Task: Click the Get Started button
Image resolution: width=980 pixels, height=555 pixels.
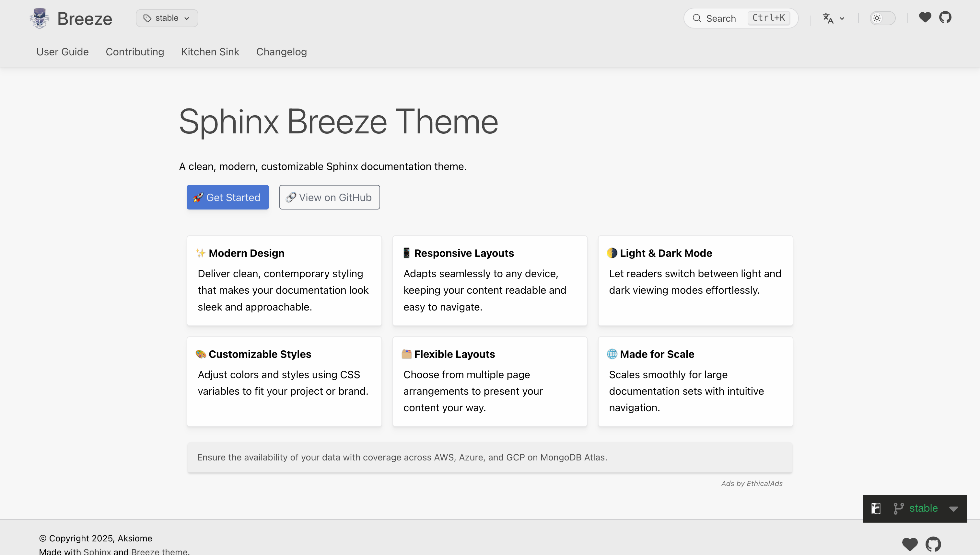Action: click(228, 197)
